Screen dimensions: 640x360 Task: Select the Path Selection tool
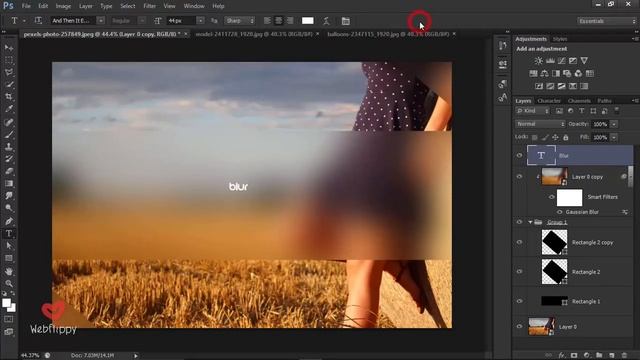click(9, 246)
